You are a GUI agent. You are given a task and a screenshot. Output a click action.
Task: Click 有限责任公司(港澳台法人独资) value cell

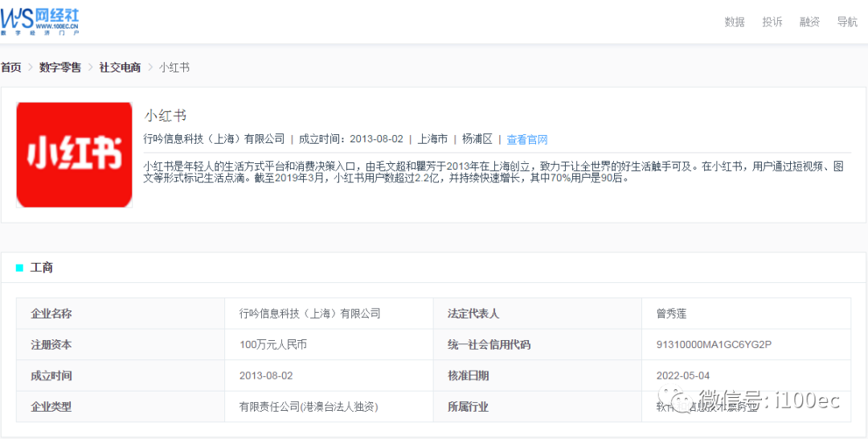[330, 406]
